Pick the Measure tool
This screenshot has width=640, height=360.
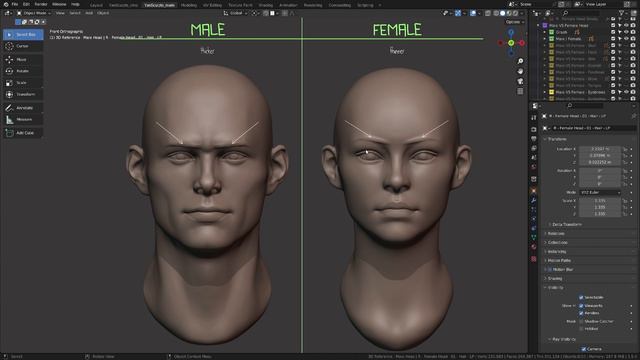pyautogui.click(x=23, y=120)
